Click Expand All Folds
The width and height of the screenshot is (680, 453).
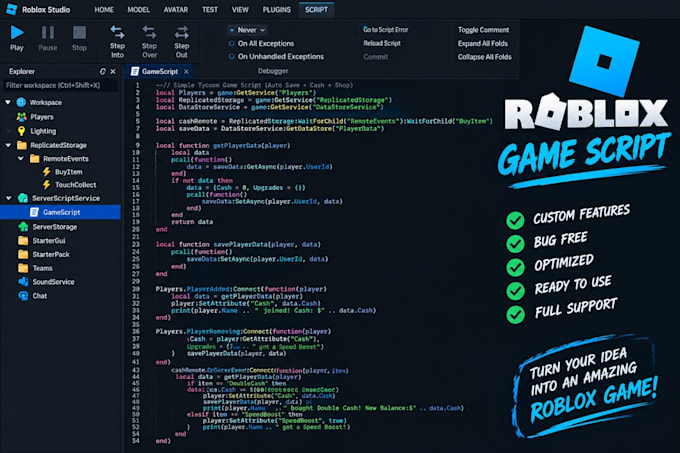click(x=483, y=43)
